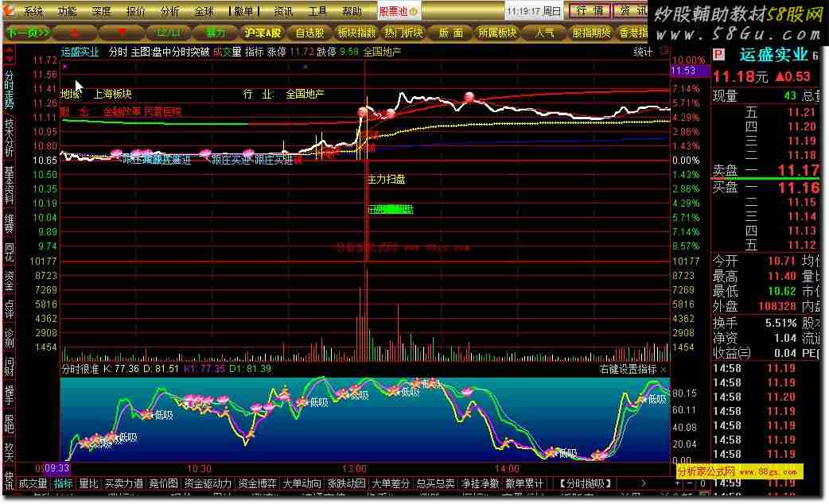
Task: Open the 自选股 list
Action: 309,33
